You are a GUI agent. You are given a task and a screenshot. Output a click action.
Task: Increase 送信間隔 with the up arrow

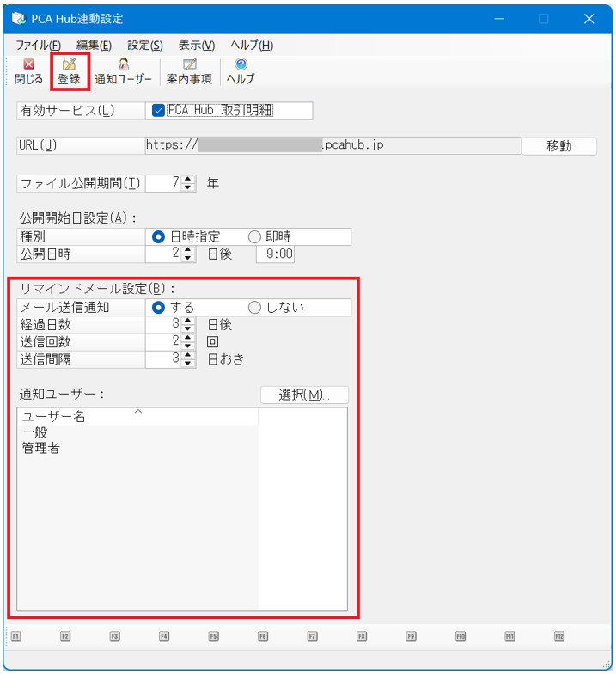pos(187,355)
